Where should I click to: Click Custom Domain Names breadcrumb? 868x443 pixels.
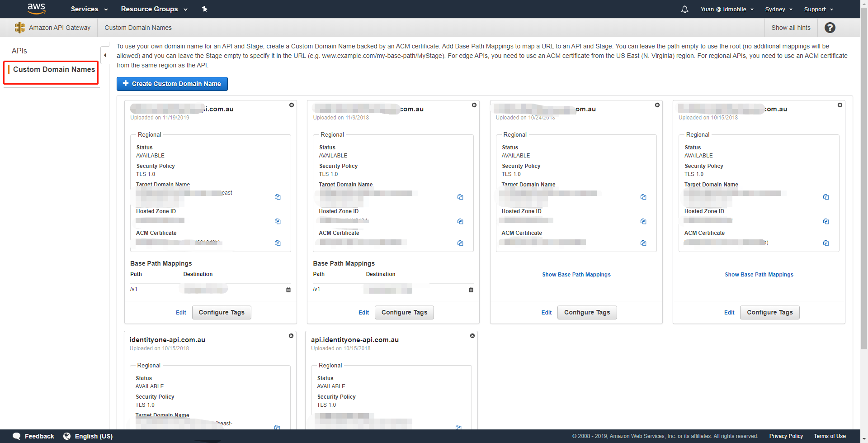click(138, 28)
